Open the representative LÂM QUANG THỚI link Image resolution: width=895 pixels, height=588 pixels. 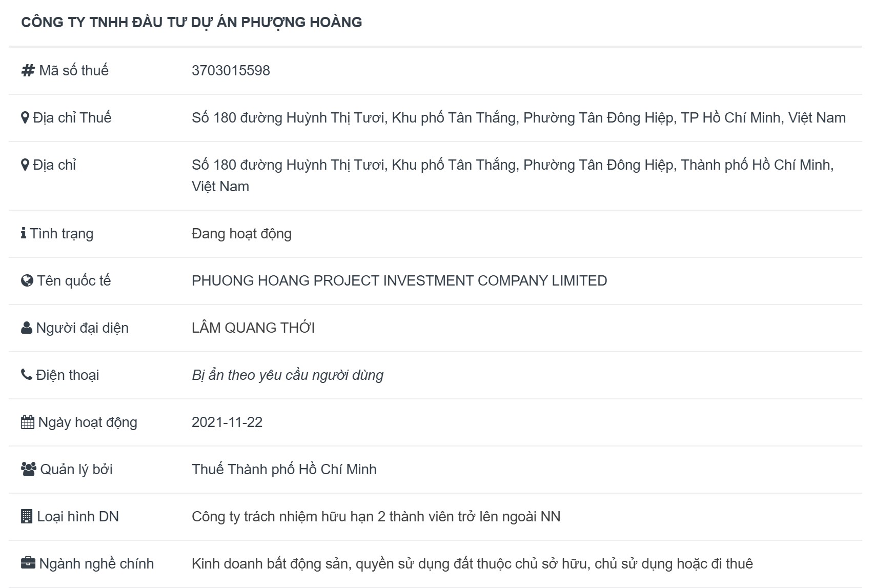pos(253,328)
